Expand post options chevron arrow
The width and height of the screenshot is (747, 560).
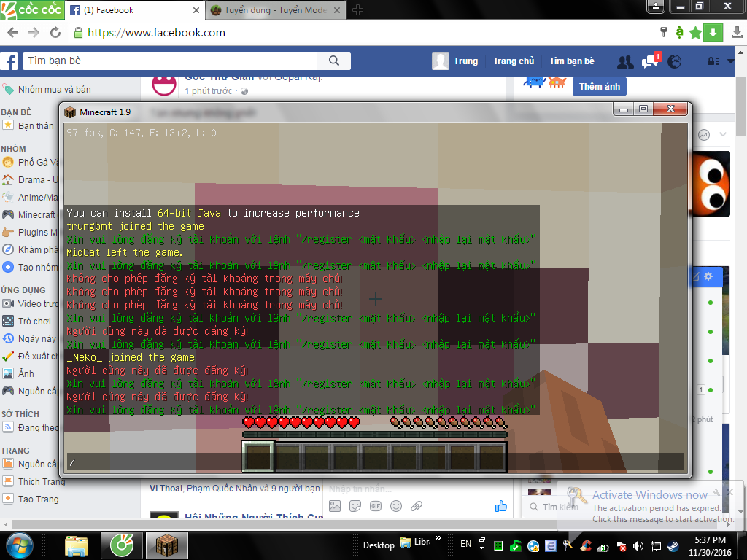[723, 134]
